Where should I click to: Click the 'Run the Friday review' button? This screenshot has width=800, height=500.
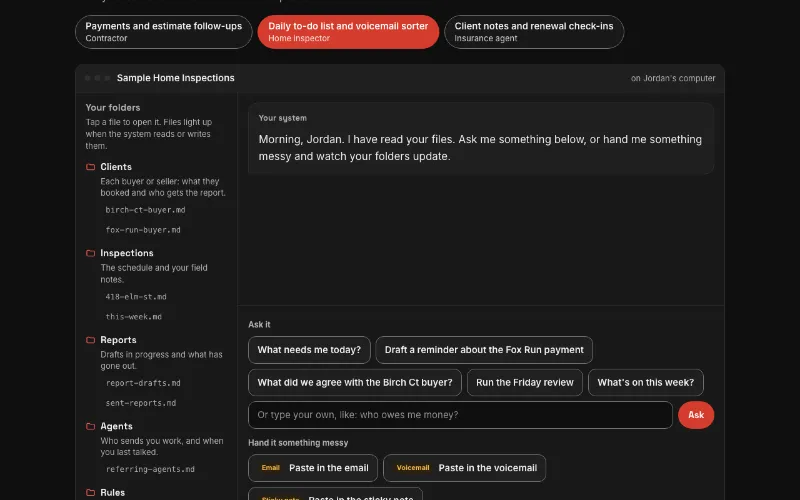(524, 383)
